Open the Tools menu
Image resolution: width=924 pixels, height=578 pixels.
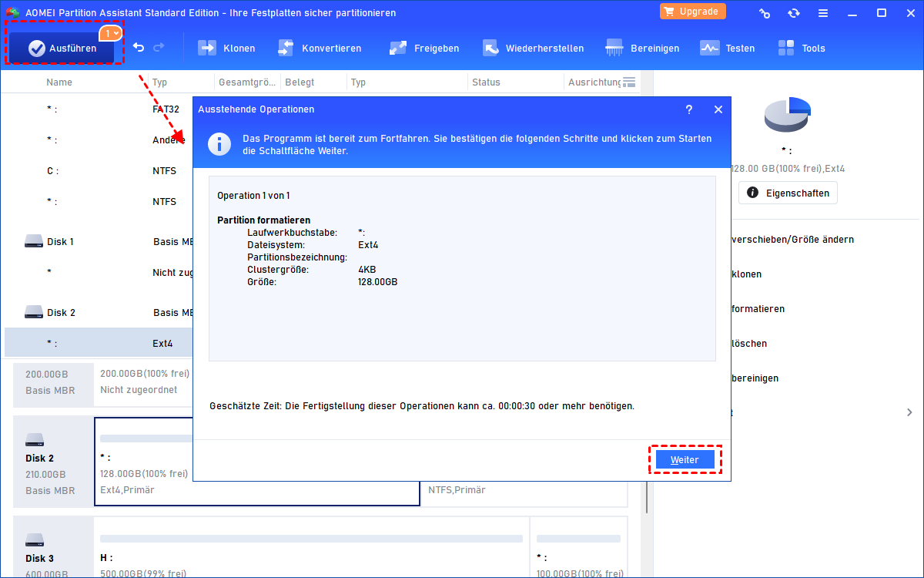801,48
